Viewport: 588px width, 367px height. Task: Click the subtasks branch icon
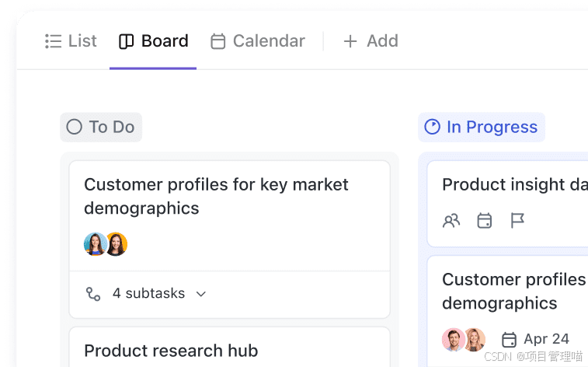click(93, 294)
